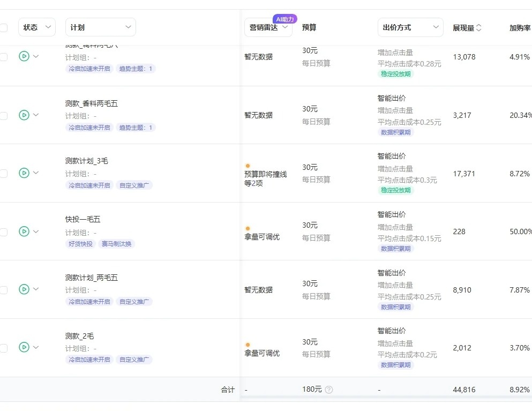Click horizontal scrollbar below the table
The width and height of the screenshot is (532, 411).
[386, 397]
